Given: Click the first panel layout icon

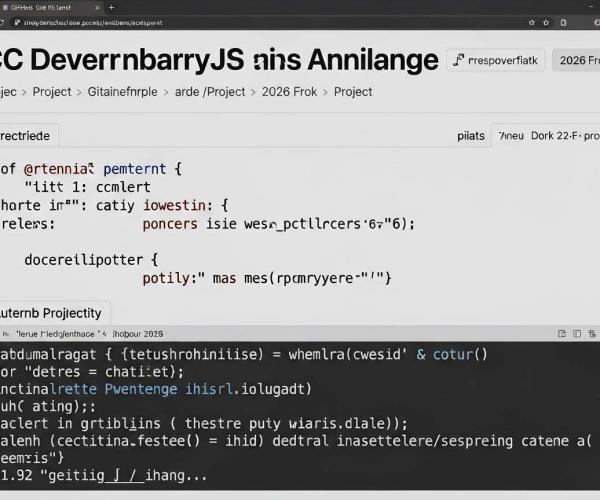Looking at the screenshot, I should [562, 334].
